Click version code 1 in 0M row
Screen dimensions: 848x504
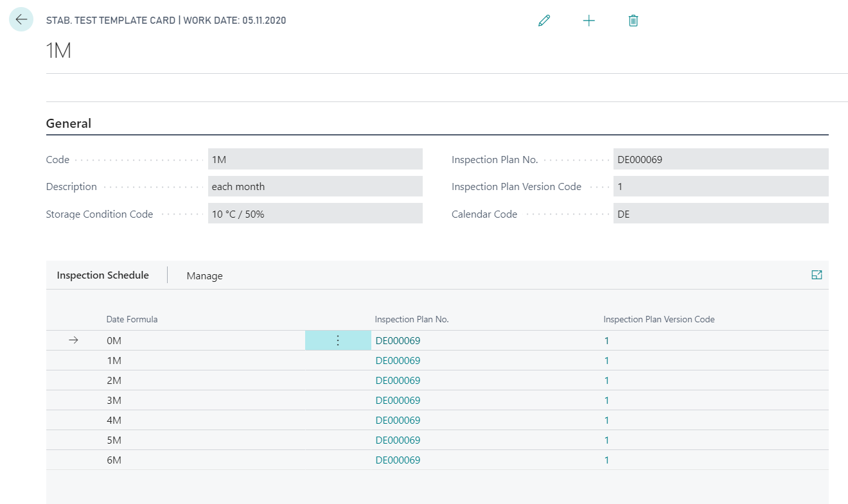coord(606,341)
